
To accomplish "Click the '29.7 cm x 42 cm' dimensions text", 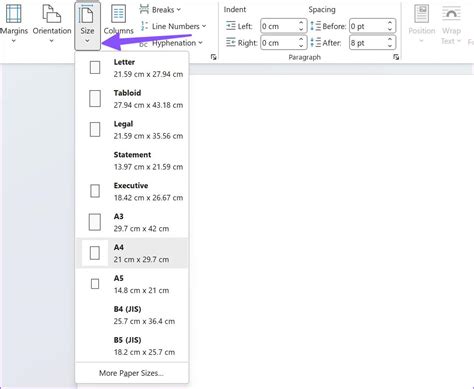I will tap(141, 229).
